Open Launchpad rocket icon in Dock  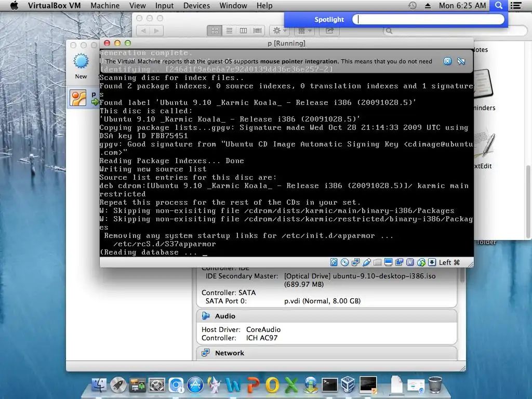pos(118,385)
